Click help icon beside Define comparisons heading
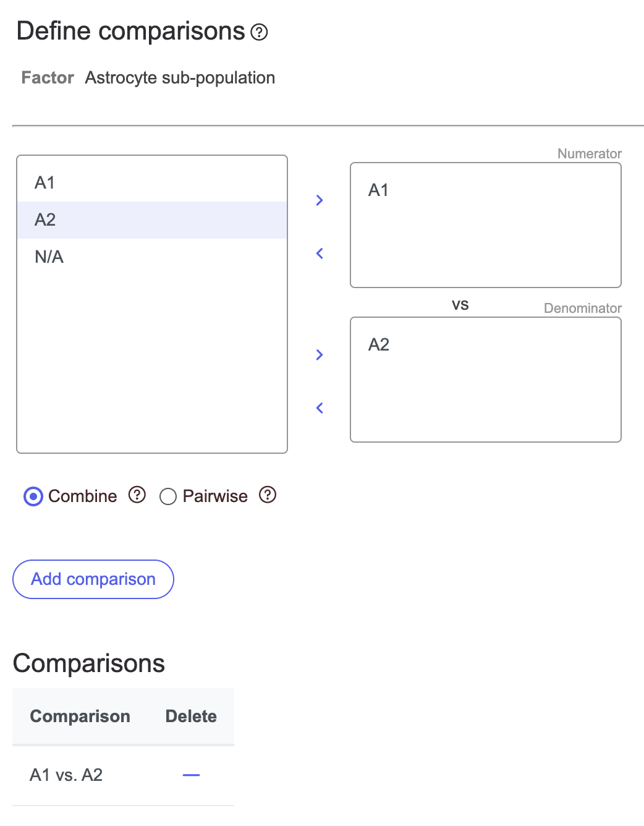644x826 pixels. (x=259, y=32)
